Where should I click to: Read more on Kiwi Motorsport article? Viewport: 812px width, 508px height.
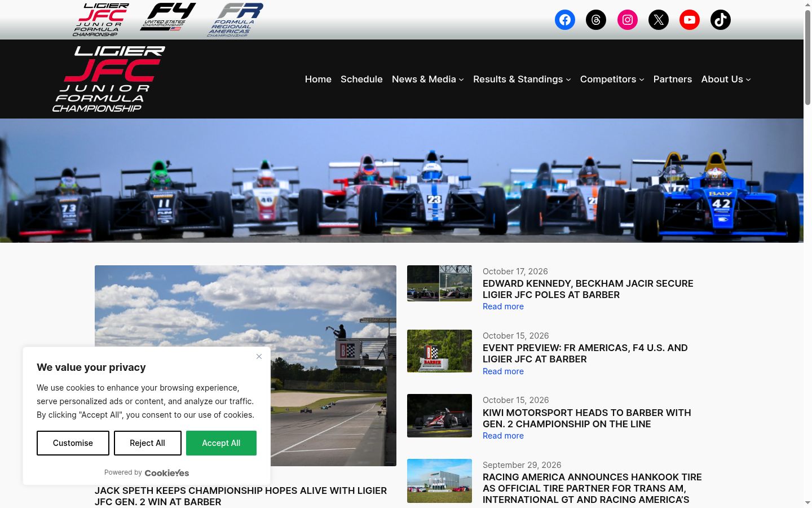coord(503,436)
